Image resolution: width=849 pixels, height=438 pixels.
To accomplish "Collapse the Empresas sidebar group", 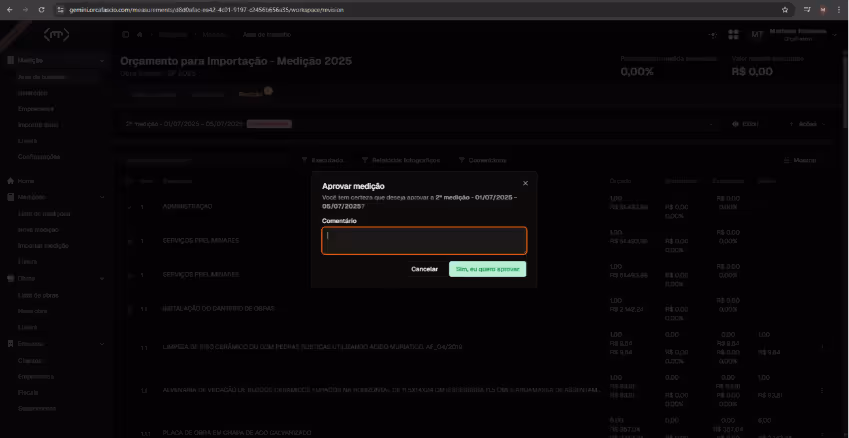I will (102, 344).
